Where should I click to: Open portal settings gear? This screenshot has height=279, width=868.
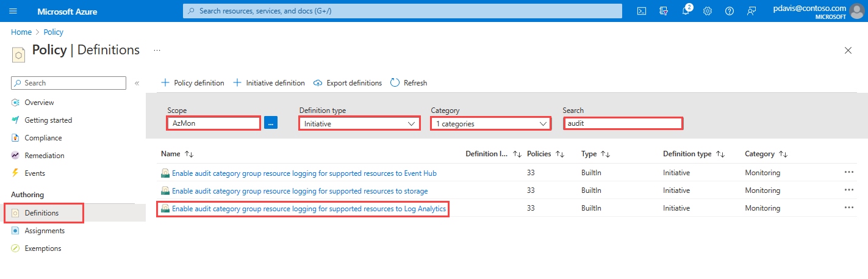708,11
